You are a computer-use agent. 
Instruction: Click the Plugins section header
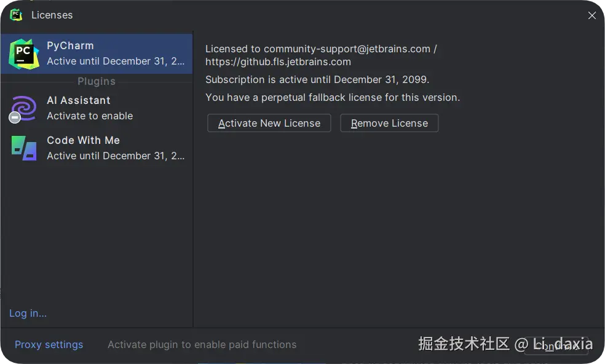click(x=97, y=81)
